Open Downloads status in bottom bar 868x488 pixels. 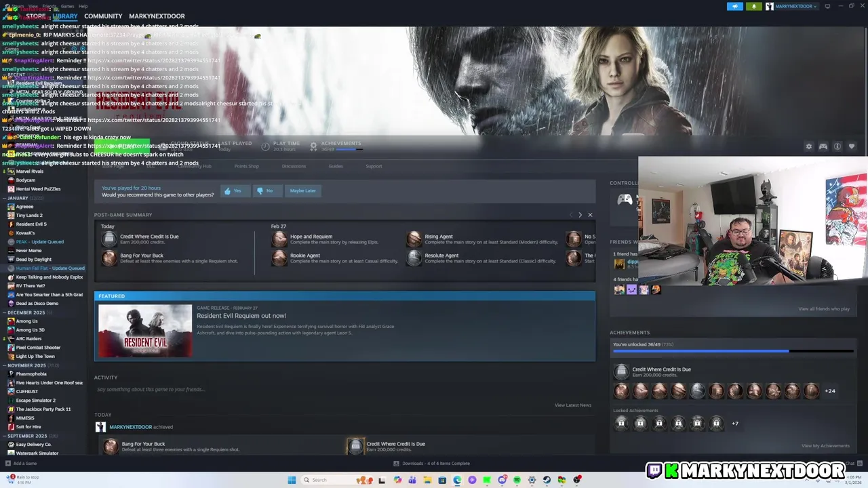point(432,464)
